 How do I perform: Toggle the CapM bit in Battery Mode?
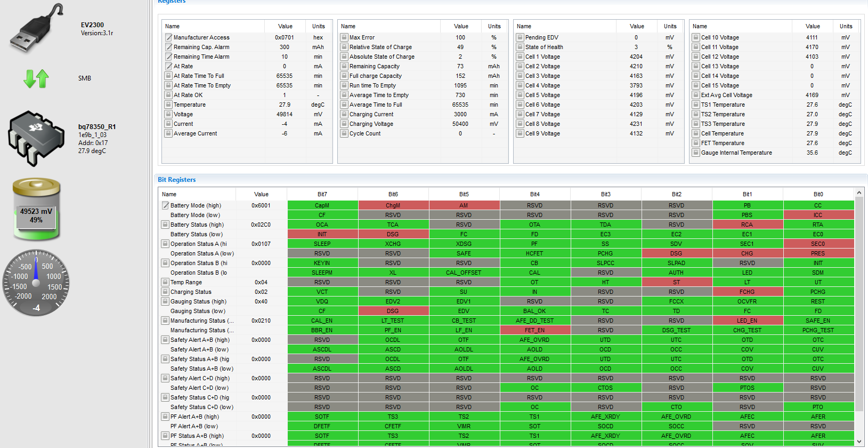[322, 205]
